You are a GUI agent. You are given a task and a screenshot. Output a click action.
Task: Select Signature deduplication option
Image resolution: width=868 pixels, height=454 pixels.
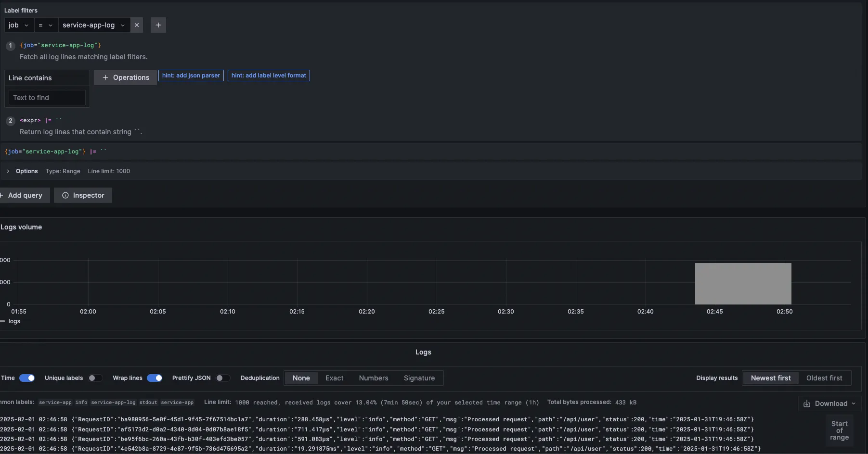click(419, 378)
